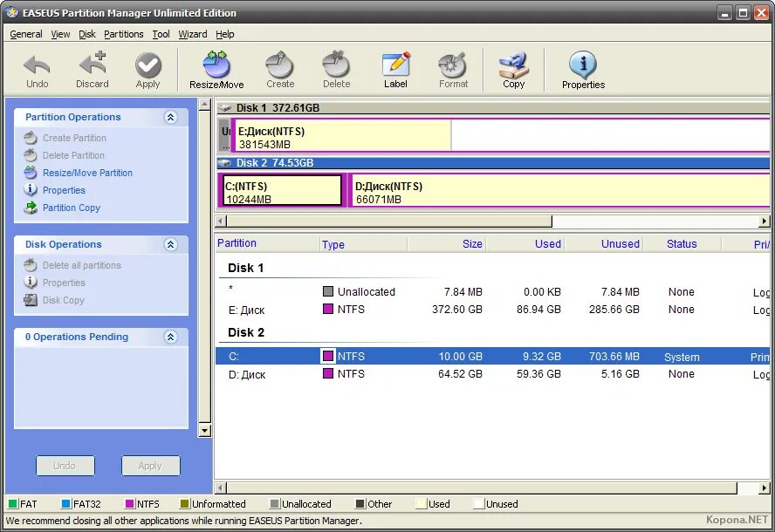Click the Apply checkmark toolbar icon
This screenshot has height=532, width=775.
148,71
